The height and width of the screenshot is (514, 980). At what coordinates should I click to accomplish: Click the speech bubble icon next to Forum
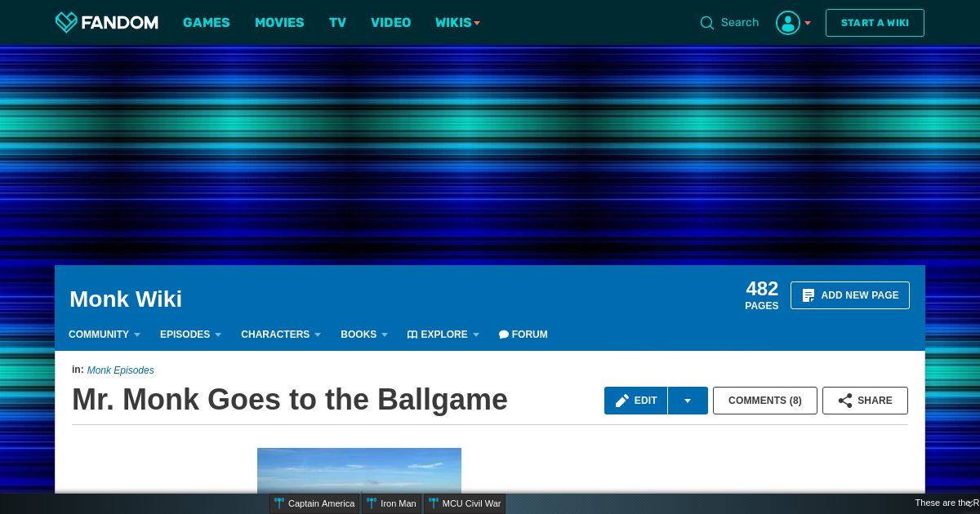504,335
